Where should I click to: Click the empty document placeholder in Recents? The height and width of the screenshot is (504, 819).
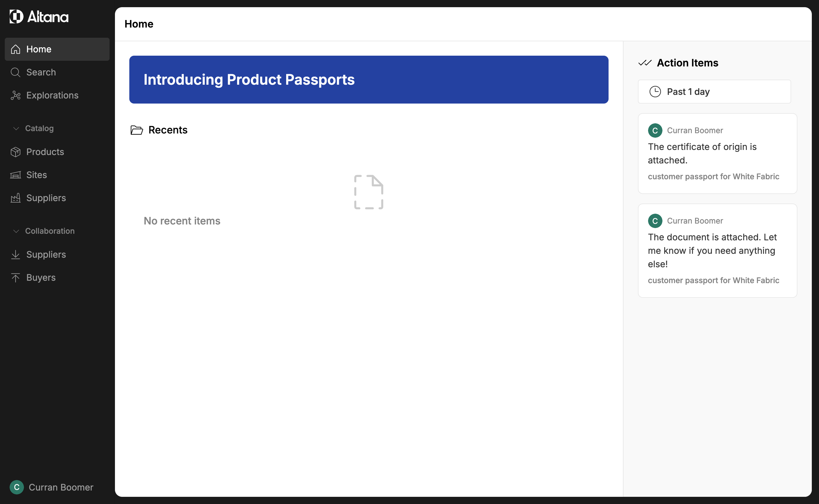pyautogui.click(x=368, y=192)
